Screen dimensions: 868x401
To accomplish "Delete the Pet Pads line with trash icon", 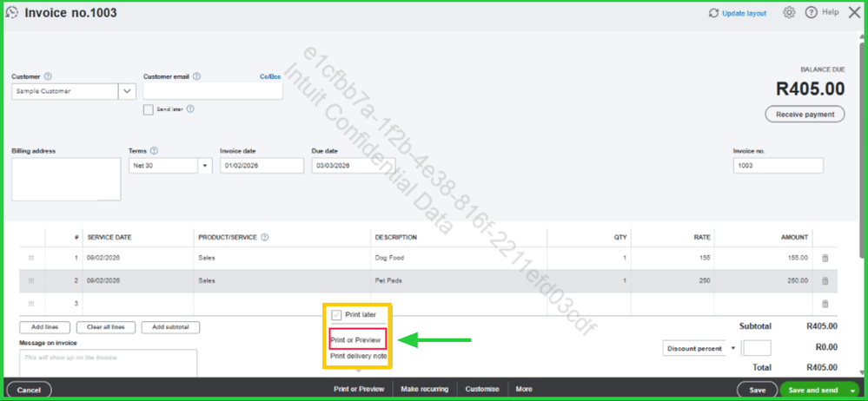I will click(x=825, y=281).
